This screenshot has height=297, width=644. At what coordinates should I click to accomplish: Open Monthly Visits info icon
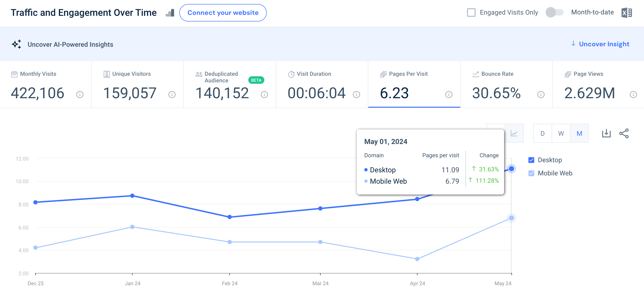tap(80, 95)
